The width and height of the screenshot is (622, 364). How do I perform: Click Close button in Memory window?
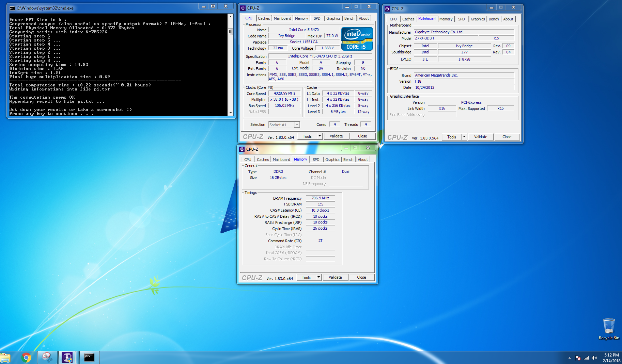click(361, 277)
